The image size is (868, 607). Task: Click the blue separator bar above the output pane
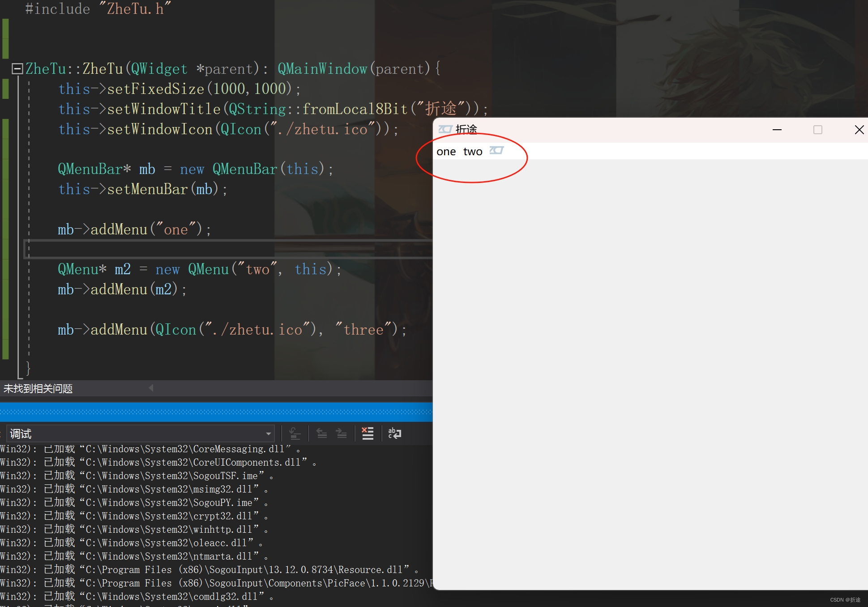(215, 412)
